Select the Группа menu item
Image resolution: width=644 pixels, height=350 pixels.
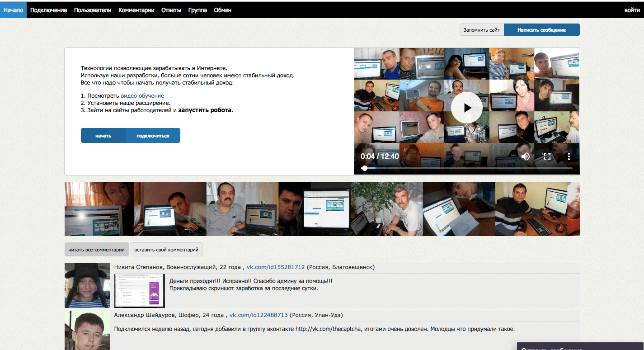pyautogui.click(x=197, y=10)
